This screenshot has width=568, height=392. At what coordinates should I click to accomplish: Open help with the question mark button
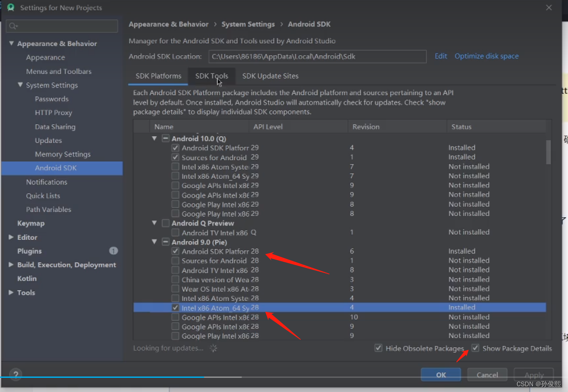coord(15,374)
